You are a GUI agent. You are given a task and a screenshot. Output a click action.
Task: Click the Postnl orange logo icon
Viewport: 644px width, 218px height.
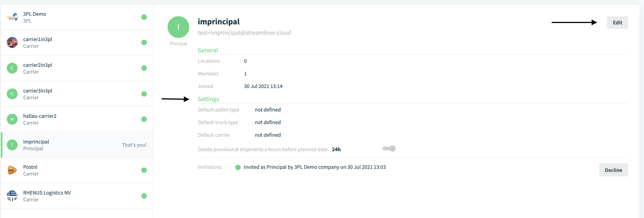[12, 170]
